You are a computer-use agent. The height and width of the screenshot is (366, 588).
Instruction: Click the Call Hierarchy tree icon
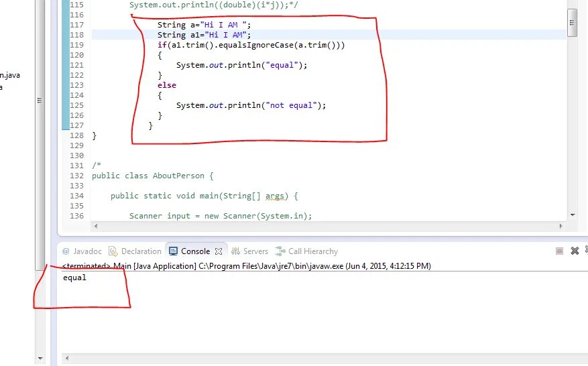tap(280, 251)
